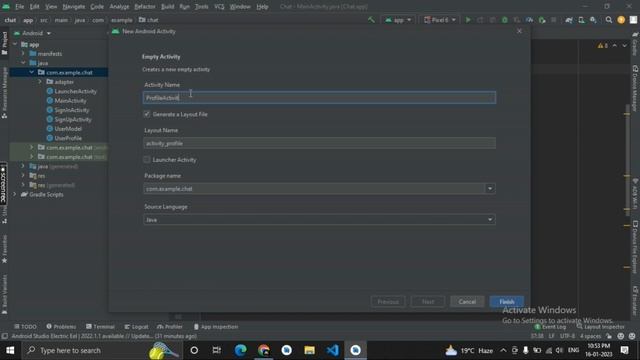Go to next highlighted error arrow
This screenshot has width=640, height=360.
pos(624,46)
